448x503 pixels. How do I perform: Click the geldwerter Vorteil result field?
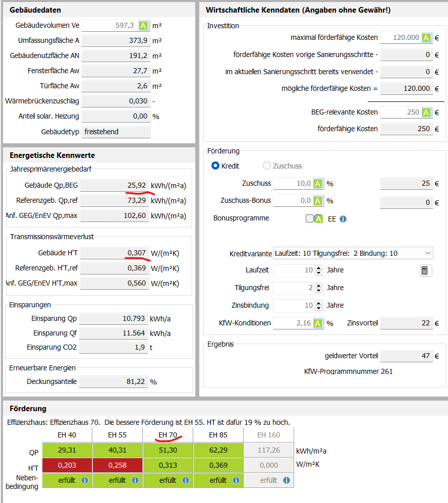point(407,356)
